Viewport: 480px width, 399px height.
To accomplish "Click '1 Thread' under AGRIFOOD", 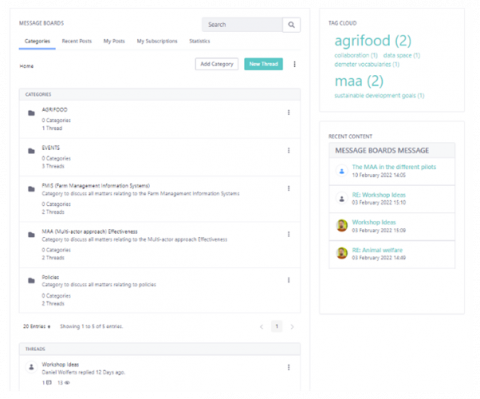I will (52, 128).
